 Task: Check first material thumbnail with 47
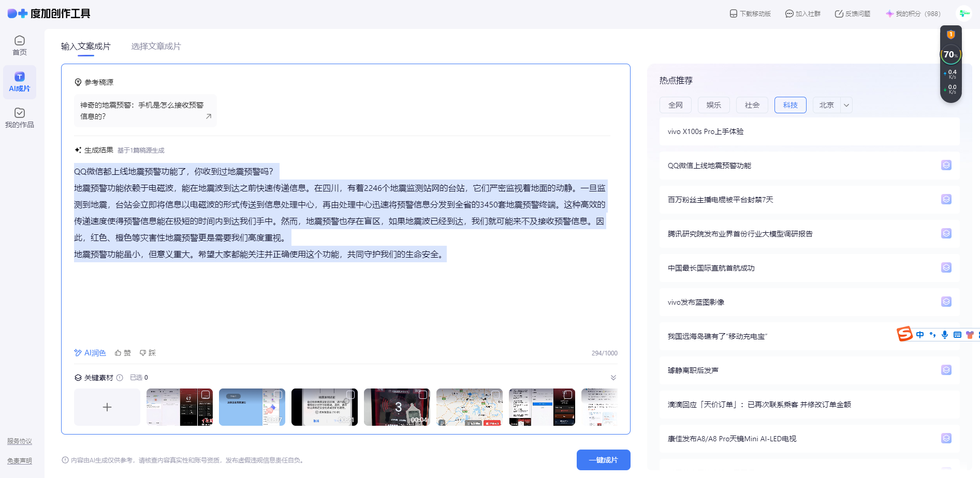(x=206, y=395)
